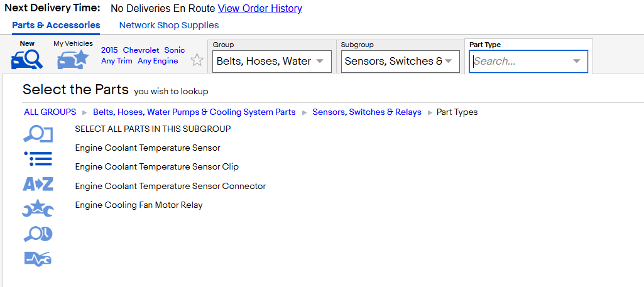The width and height of the screenshot is (644, 287).
Task: Click the magnifier part lookup sidebar icon
Action: point(38,134)
